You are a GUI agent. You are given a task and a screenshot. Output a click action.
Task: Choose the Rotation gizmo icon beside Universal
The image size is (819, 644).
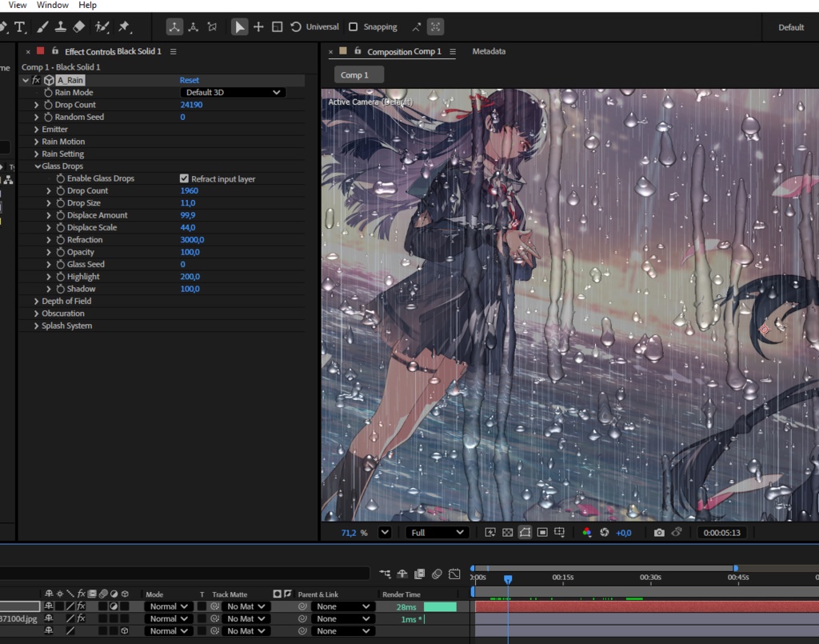pyautogui.click(x=296, y=27)
